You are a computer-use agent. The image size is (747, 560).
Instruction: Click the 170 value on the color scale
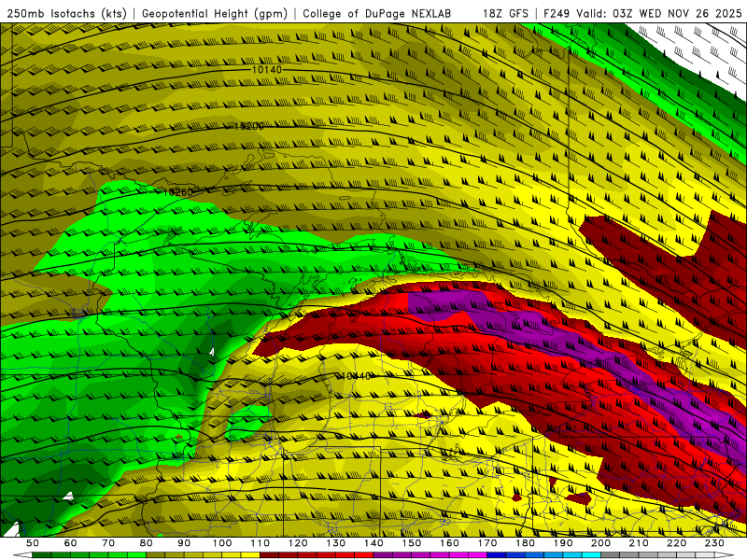point(487,543)
